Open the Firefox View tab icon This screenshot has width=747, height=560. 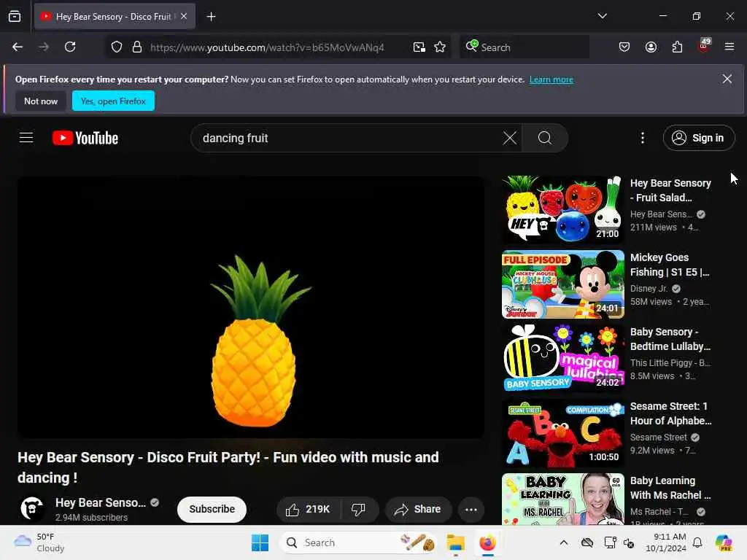(15, 16)
